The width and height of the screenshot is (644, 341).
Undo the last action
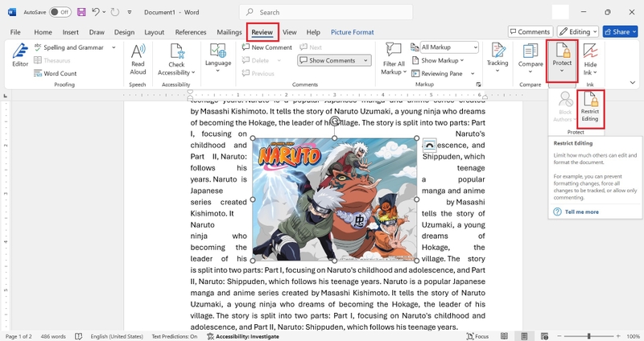(x=95, y=12)
